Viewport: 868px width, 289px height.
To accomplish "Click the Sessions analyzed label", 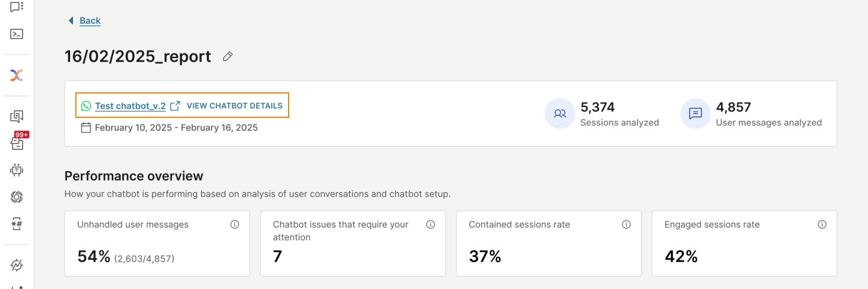I will 619,122.
